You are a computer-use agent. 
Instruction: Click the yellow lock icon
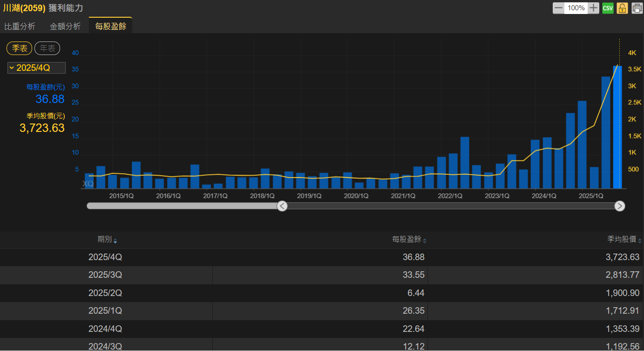[622, 8]
